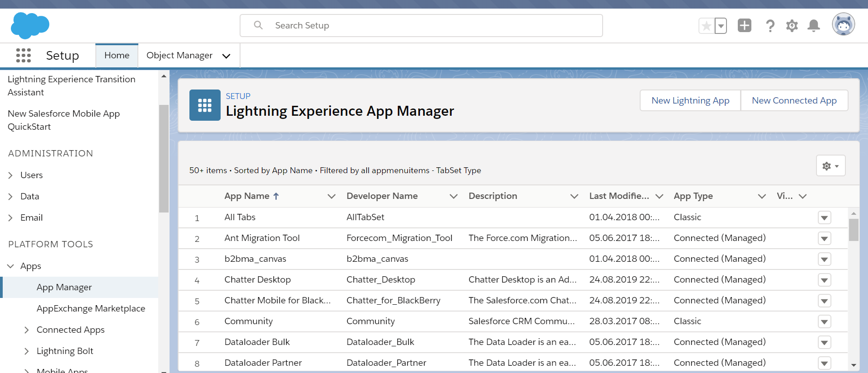Open the favorites list dropdown arrow

pos(721,26)
